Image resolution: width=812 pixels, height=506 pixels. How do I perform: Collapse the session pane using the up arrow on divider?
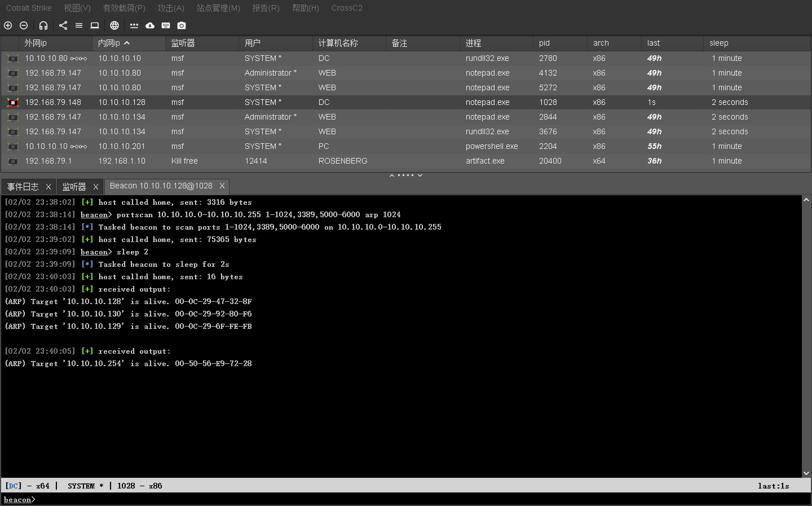392,175
